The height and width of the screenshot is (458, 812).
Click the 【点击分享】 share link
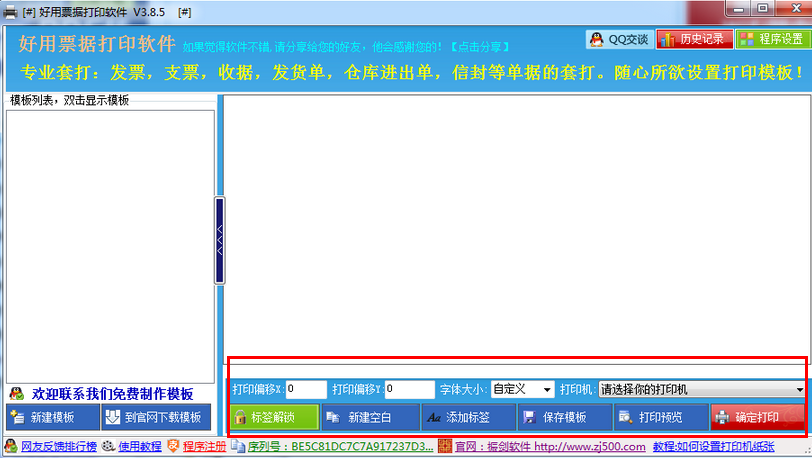tap(479, 47)
